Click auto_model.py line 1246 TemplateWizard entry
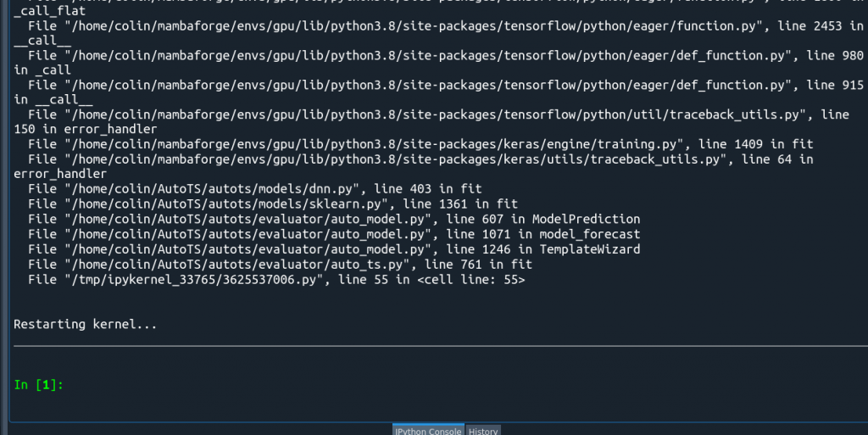The height and width of the screenshot is (435, 868). [x=334, y=249]
